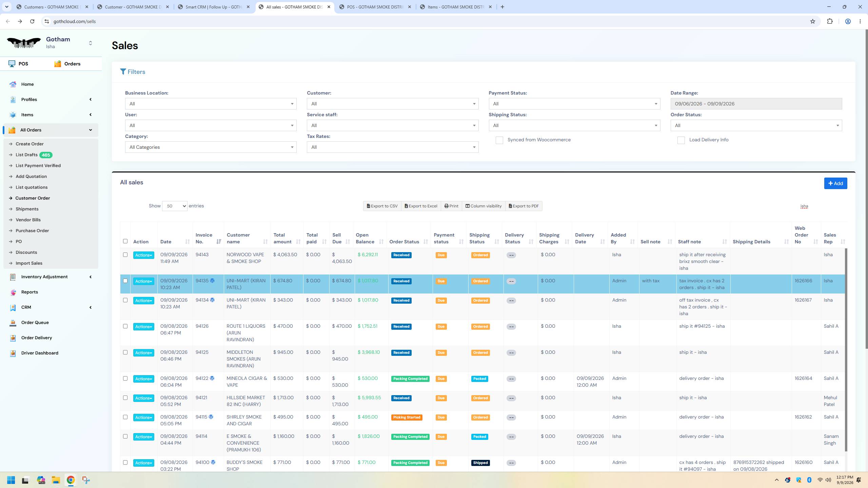Bookmark this page with the star icon
This screenshot has width=868, height=488.
[x=813, y=21]
